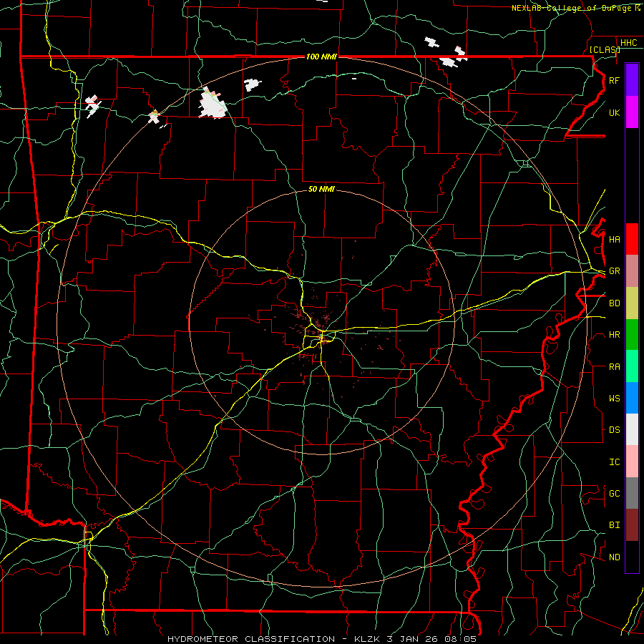Click the WS blue legend swatch
Screen dimensions: 644x644
pyautogui.click(x=632, y=398)
